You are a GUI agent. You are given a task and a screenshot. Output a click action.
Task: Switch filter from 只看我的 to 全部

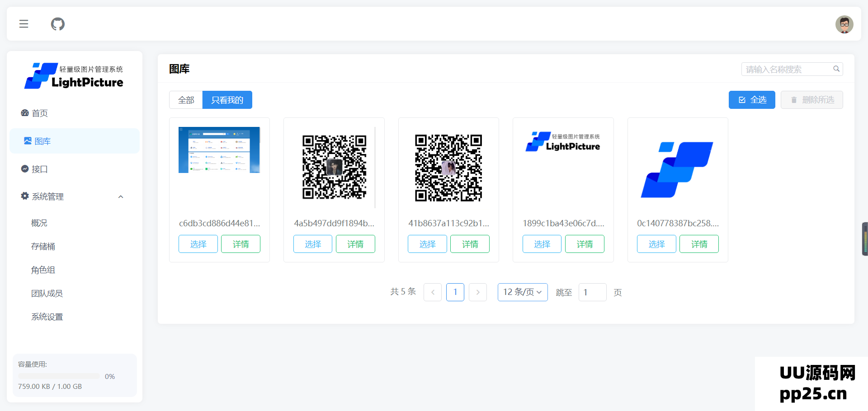coord(186,100)
